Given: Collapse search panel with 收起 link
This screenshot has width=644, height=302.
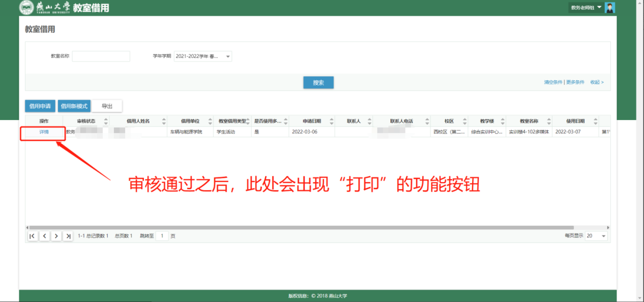Looking at the screenshot, I should coord(597,82).
